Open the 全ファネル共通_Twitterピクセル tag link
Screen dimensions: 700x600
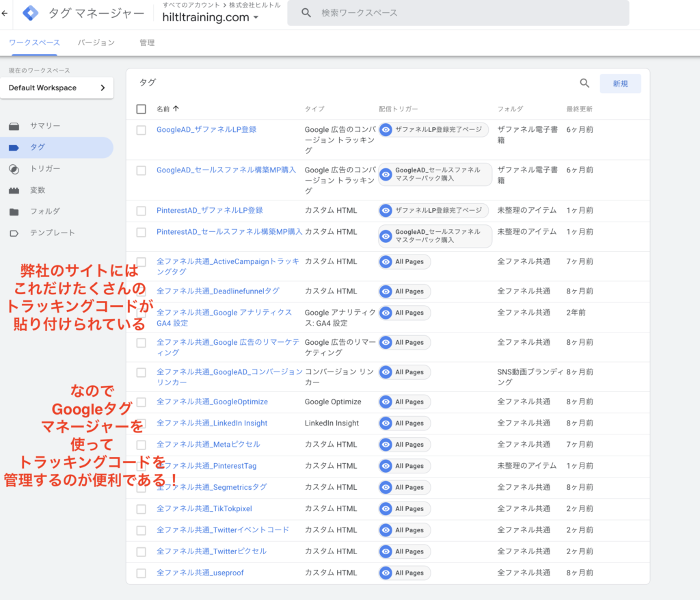211,551
